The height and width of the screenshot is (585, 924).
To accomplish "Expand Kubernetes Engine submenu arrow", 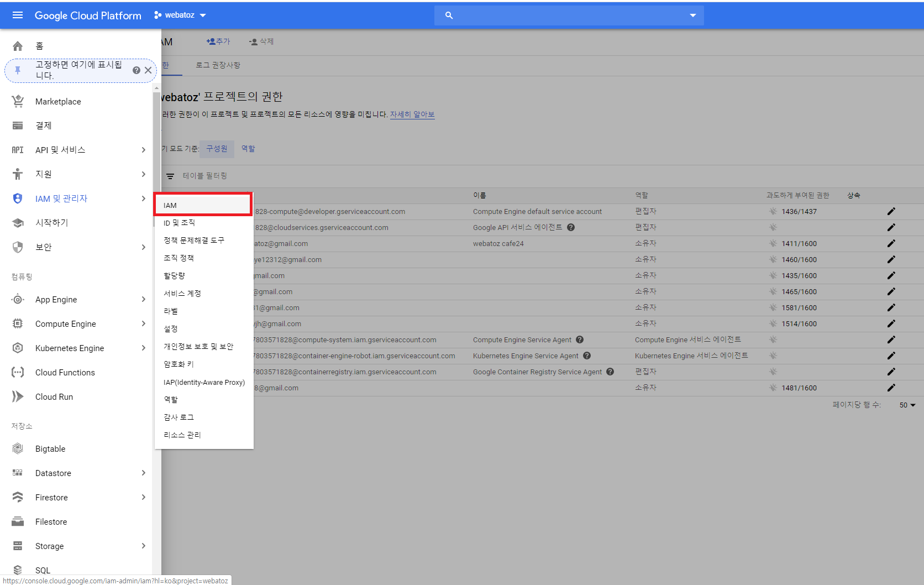I will click(x=143, y=348).
